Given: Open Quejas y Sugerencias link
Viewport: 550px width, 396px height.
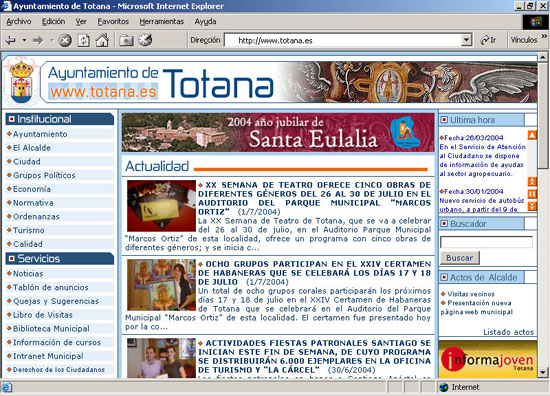Looking at the screenshot, I should tap(56, 301).
